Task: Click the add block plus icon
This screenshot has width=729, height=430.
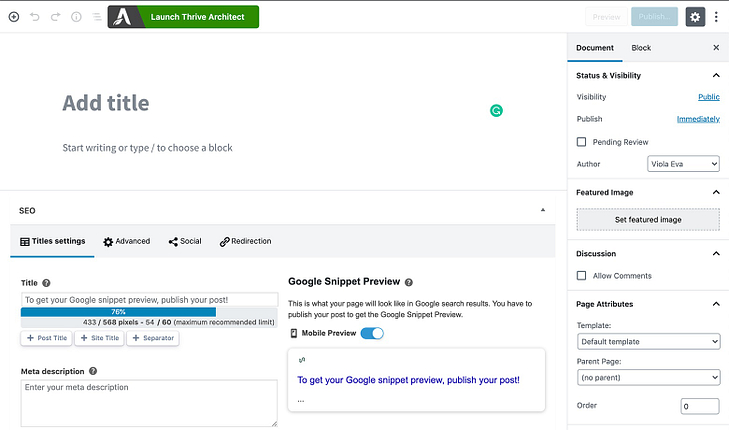Action: [14, 17]
